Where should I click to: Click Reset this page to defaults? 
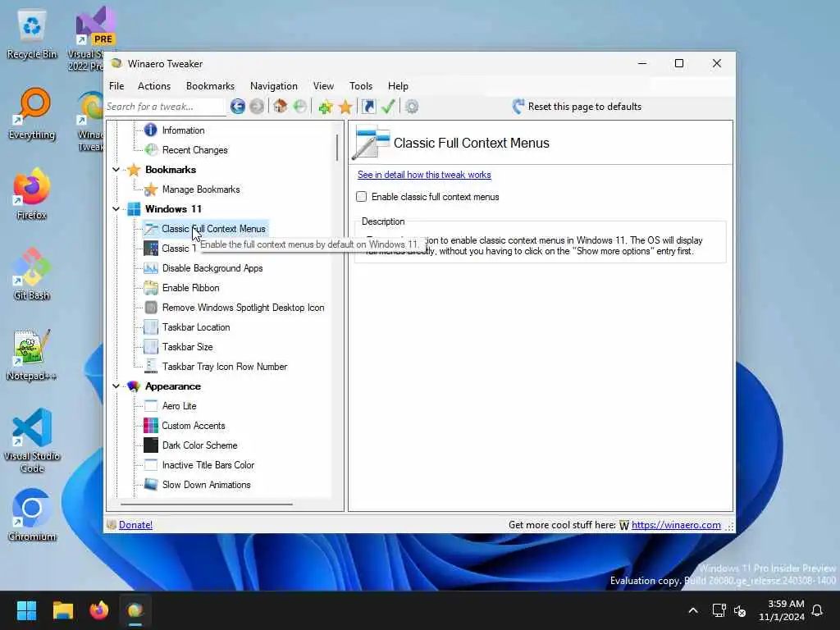pos(577,107)
